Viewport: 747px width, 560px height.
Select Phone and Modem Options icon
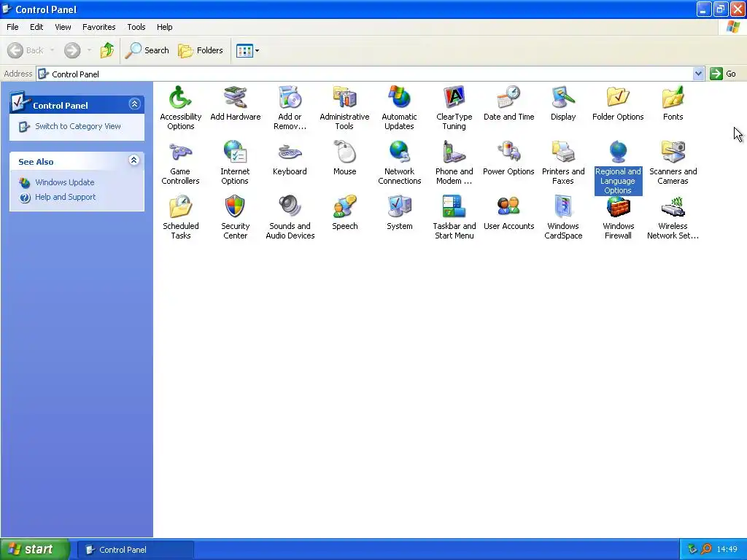click(x=454, y=152)
